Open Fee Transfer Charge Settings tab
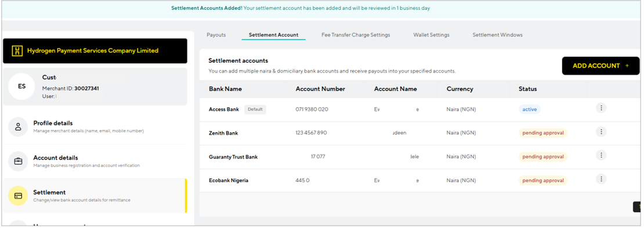This screenshot has width=644, height=228. coord(356,35)
